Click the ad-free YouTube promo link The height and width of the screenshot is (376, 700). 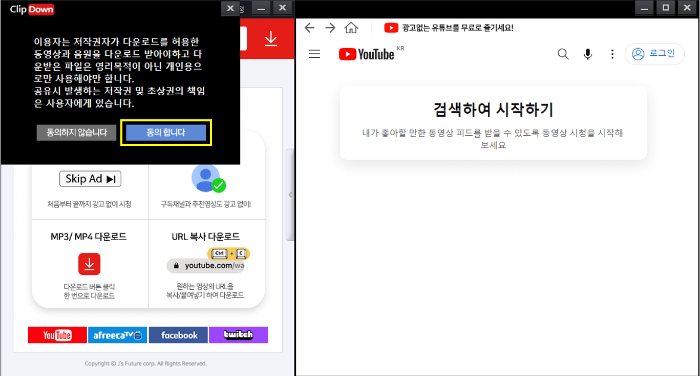pyautogui.click(x=449, y=28)
